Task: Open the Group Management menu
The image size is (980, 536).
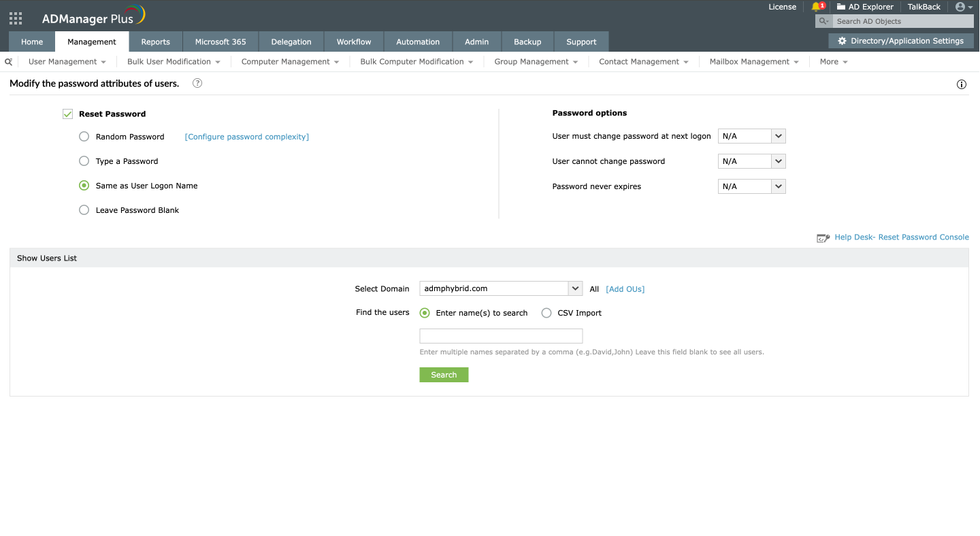Action: pyautogui.click(x=536, y=61)
